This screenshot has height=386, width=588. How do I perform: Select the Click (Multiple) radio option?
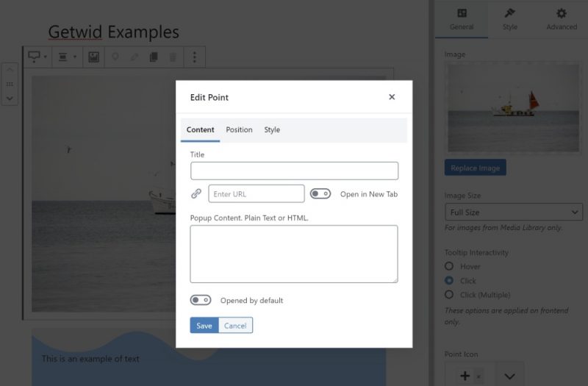[x=449, y=295]
